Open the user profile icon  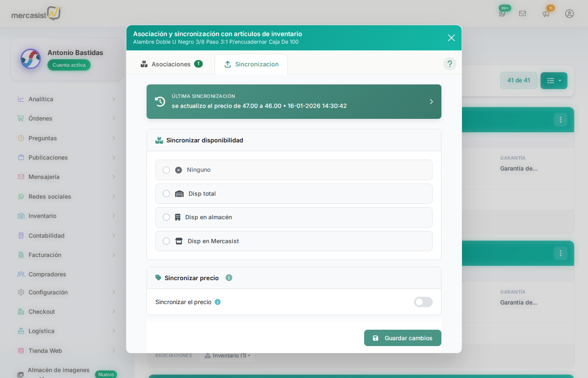point(570,13)
